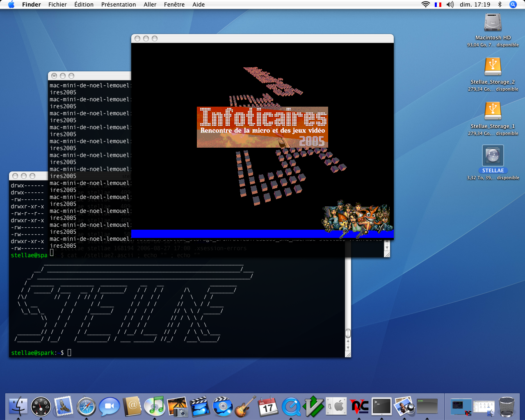Open the Édition menu
Image resolution: width=525 pixels, height=420 pixels.
click(84, 5)
